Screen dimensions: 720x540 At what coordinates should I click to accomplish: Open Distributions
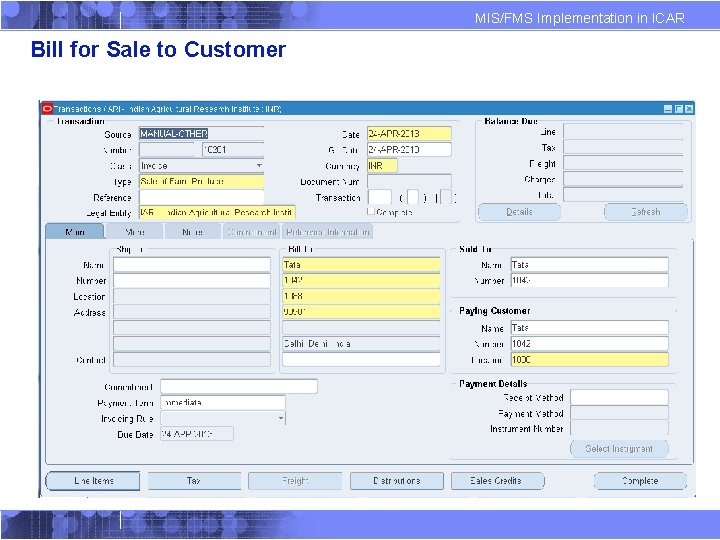coord(397,481)
